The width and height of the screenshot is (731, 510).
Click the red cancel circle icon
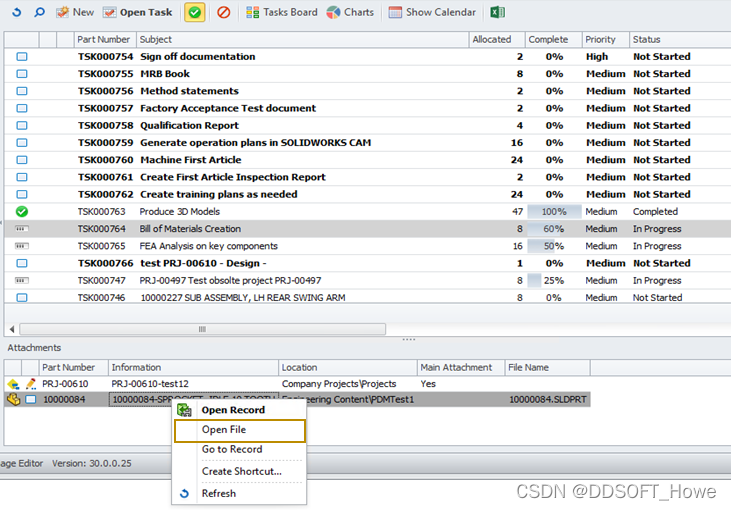coord(224,12)
